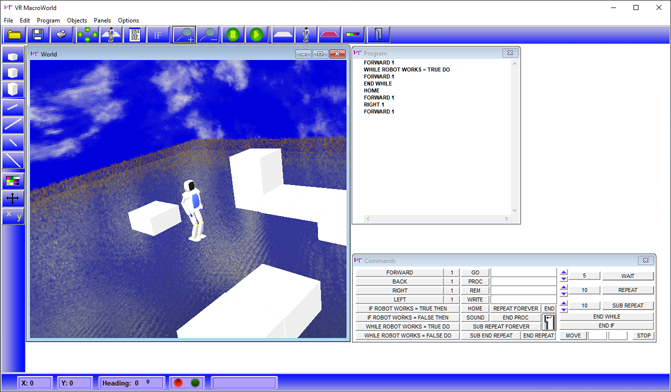Run program with the green play icon
The height and width of the screenshot is (392, 671).
[x=257, y=35]
